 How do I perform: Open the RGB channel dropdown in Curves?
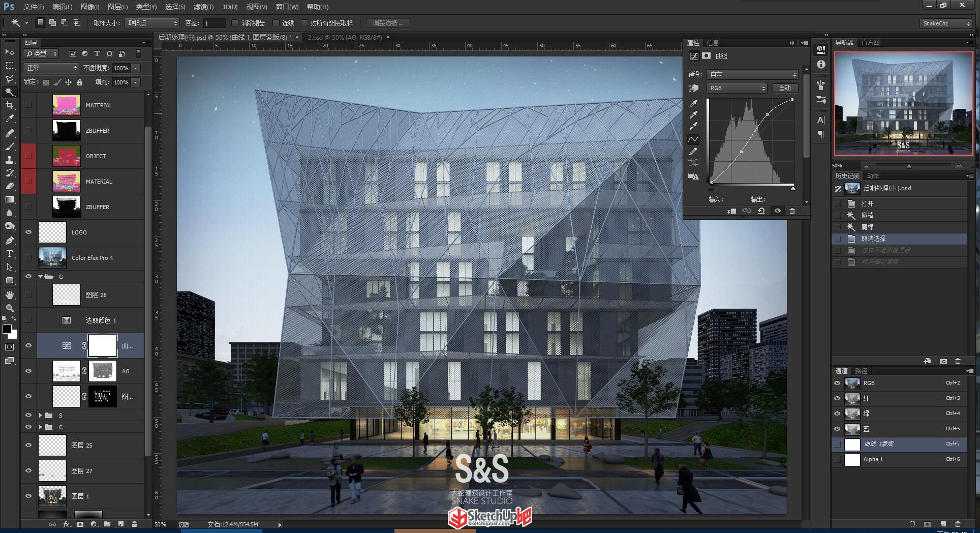pyautogui.click(x=737, y=88)
